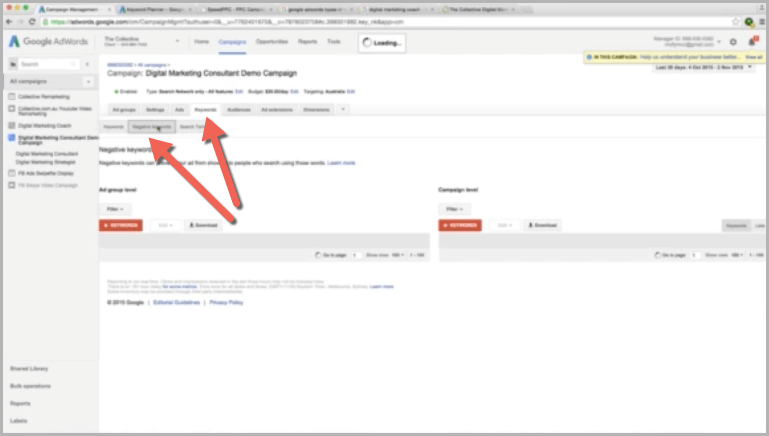The image size is (769, 436).
Task: Add keywords at Ad group level
Action: pos(121,225)
